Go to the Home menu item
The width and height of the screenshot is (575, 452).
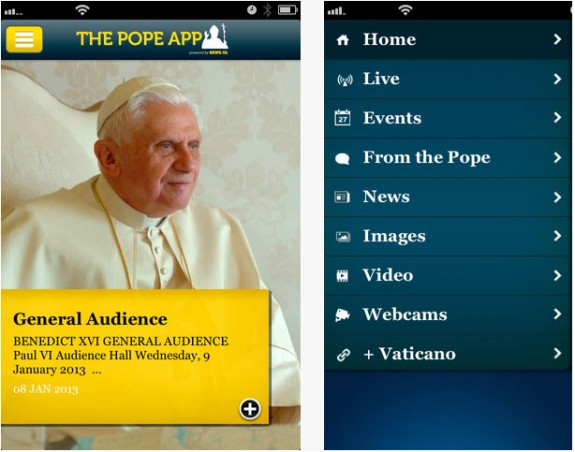coord(447,40)
